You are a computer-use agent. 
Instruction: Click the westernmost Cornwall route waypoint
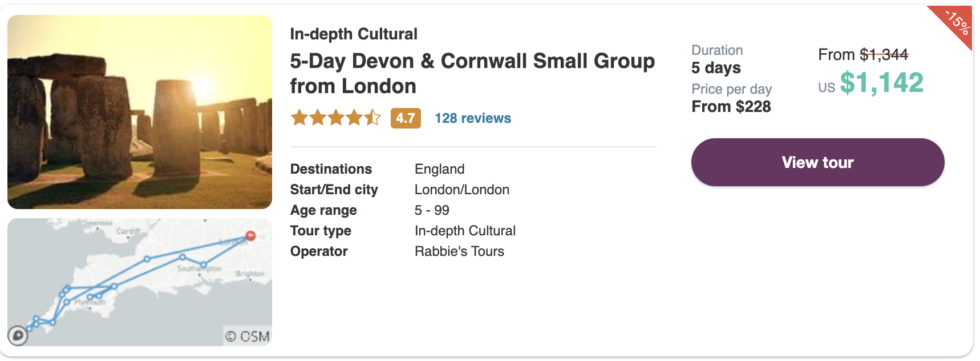click(x=30, y=328)
